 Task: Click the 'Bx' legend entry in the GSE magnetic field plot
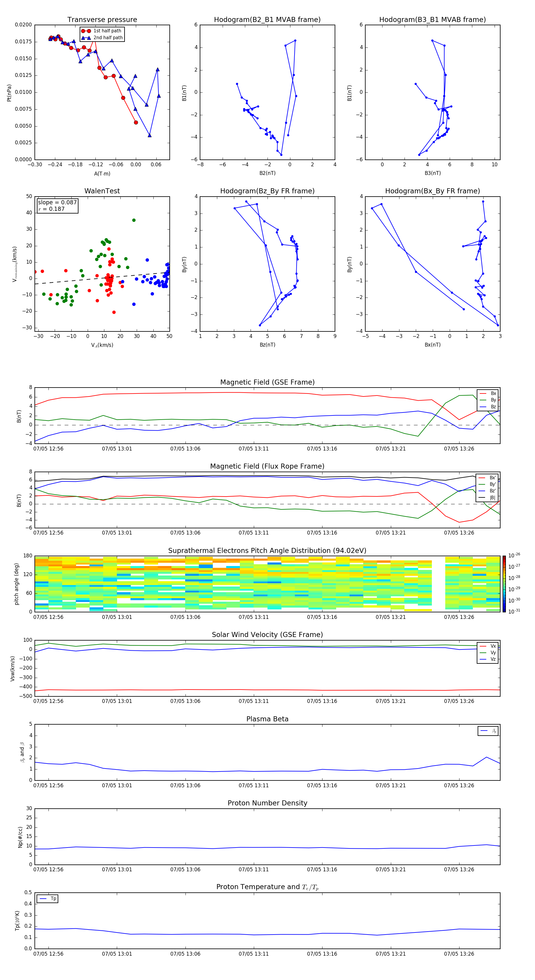(x=488, y=393)
